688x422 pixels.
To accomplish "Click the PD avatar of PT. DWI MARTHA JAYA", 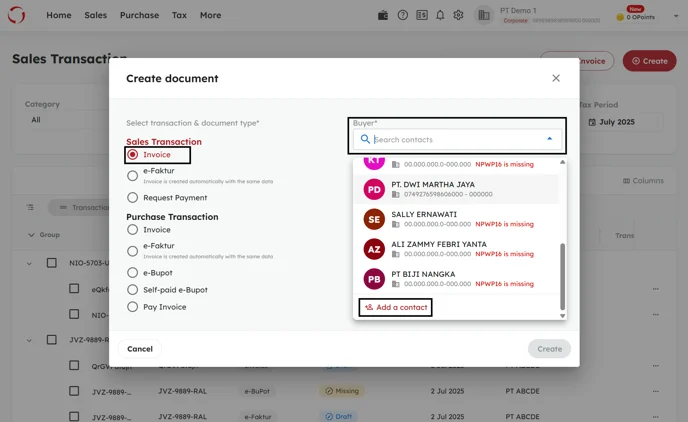I will pos(374,190).
